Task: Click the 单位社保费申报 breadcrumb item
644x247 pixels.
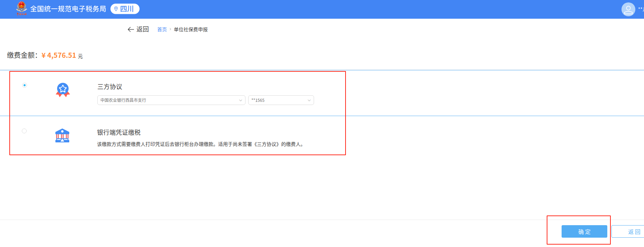Action: [190, 30]
